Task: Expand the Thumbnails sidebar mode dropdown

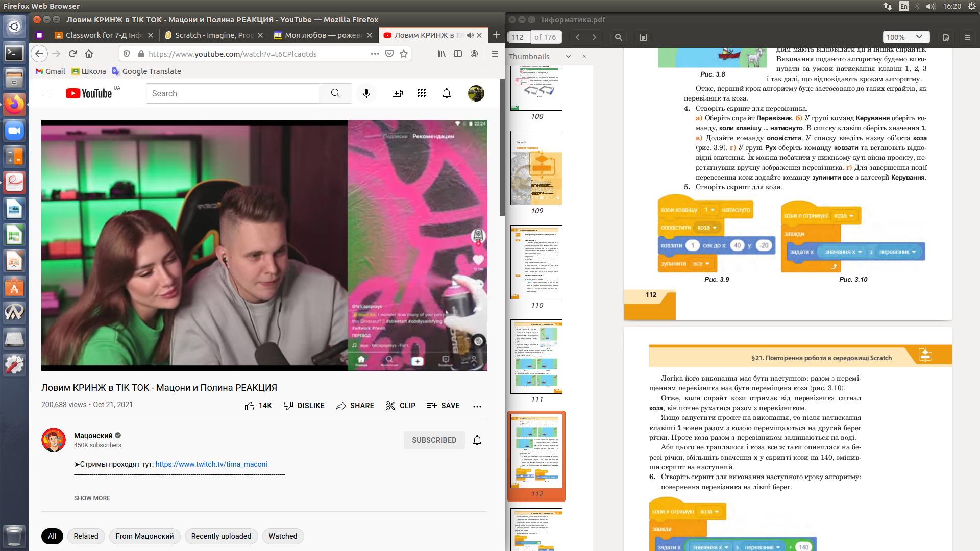Action: pos(568,57)
